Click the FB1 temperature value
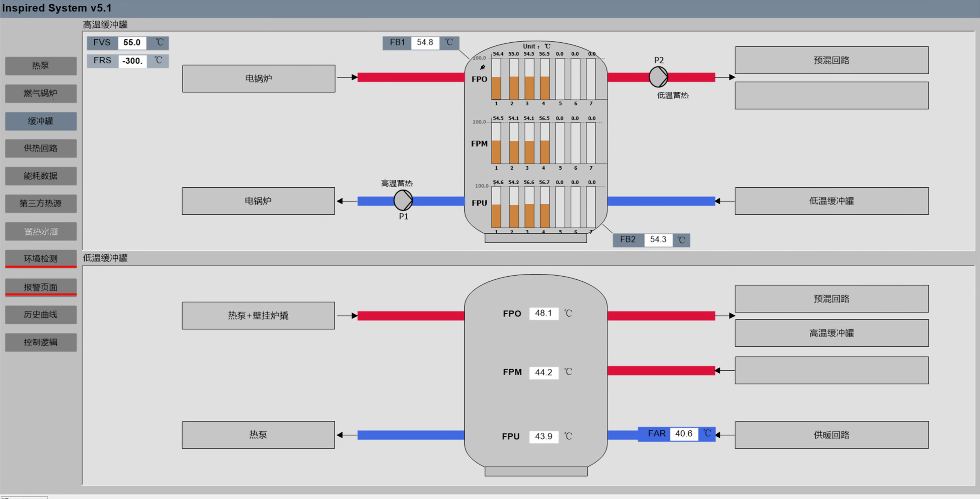 [x=425, y=43]
